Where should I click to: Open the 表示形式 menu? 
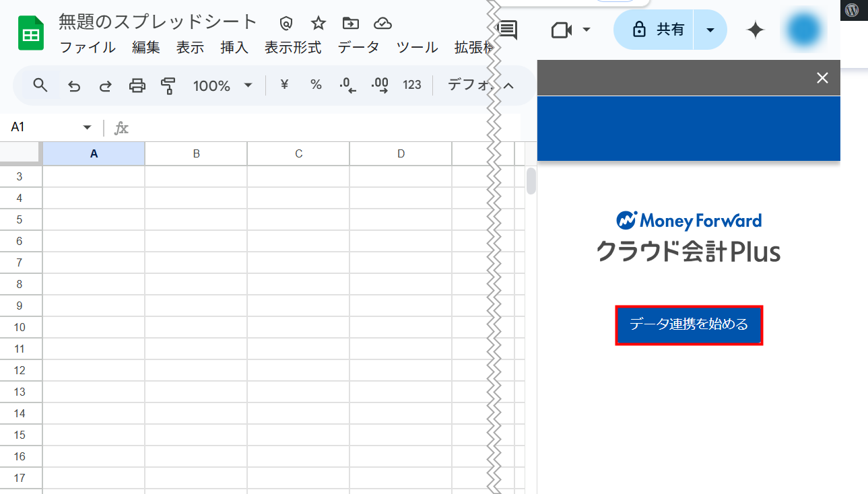[293, 48]
